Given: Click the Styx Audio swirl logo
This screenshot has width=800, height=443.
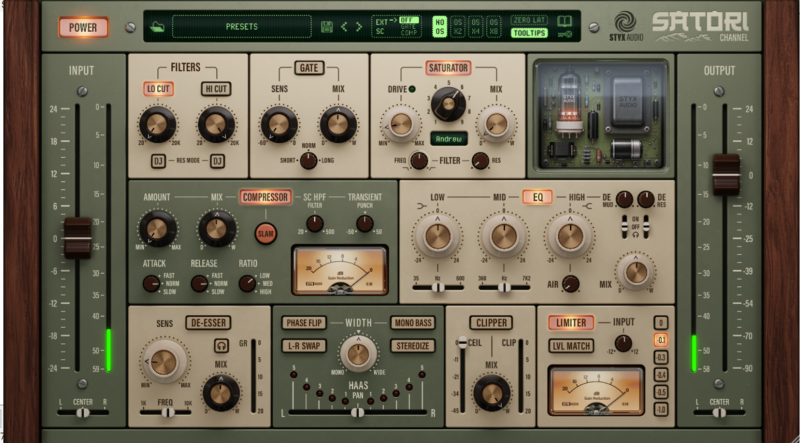Looking at the screenshot, I should (x=625, y=22).
